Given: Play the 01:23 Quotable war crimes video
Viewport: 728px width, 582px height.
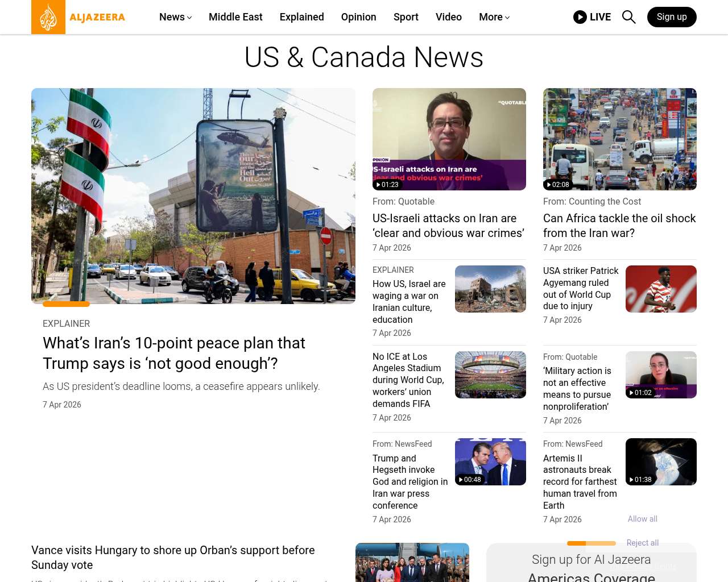Looking at the screenshot, I should point(449,139).
